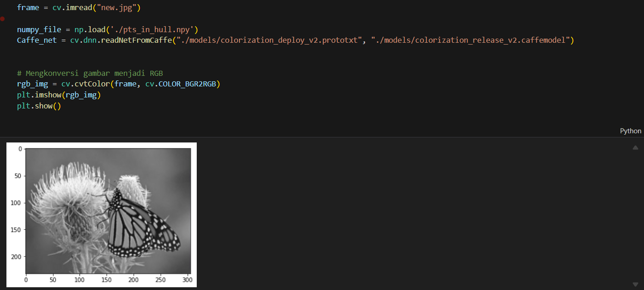The height and width of the screenshot is (290, 644).
Task: Click the red breakpoint dot in the gutter
Action: pyautogui.click(x=2, y=19)
